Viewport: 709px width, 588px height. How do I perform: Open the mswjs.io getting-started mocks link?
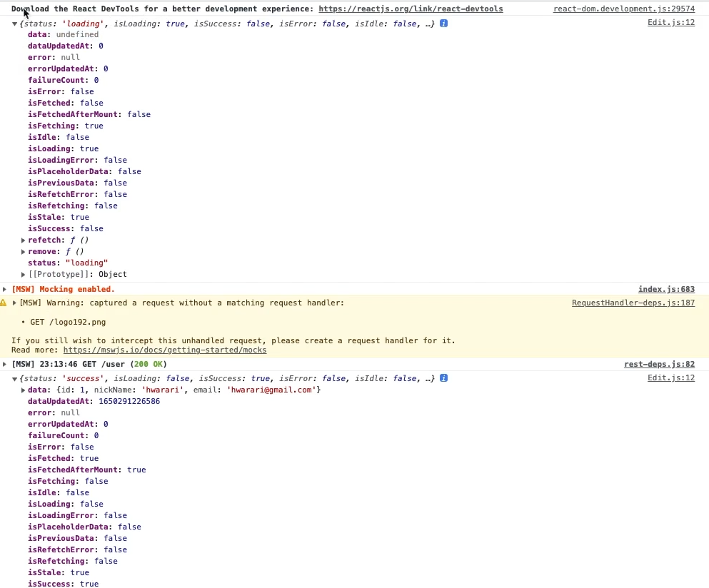[x=165, y=350]
